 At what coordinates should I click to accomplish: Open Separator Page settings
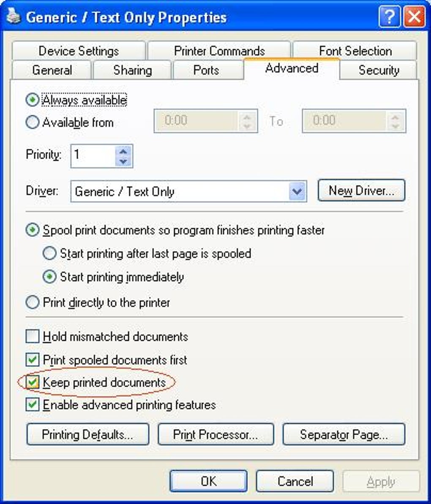pyautogui.click(x=344, y=435)
